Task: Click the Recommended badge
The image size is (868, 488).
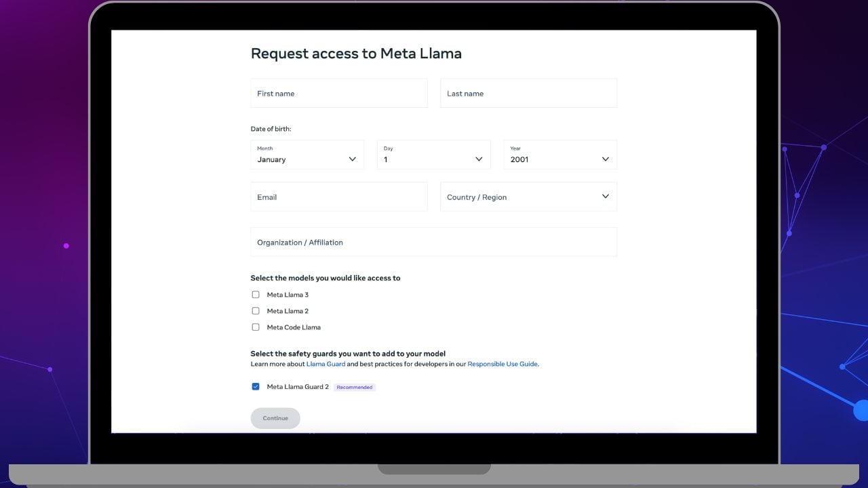Action: [355, 388]
